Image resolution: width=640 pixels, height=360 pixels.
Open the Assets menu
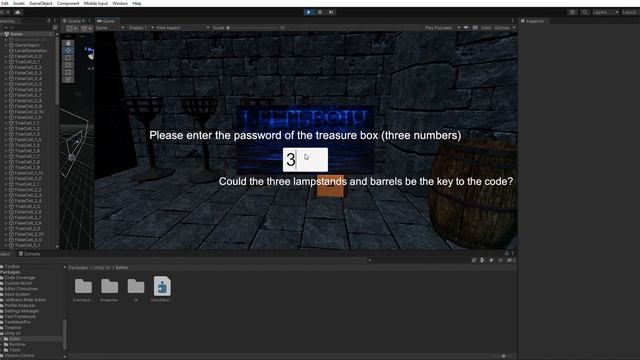click(x=19, y=3)
